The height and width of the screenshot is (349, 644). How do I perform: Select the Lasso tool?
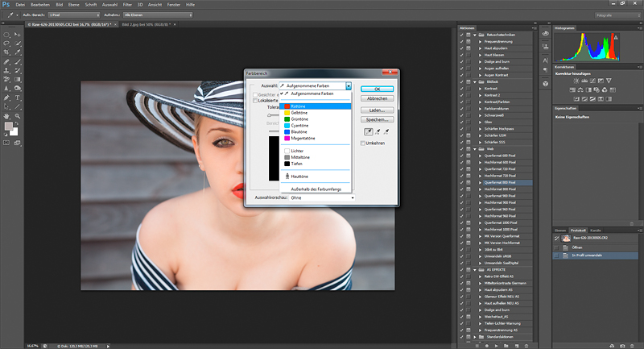click(6, 44)
